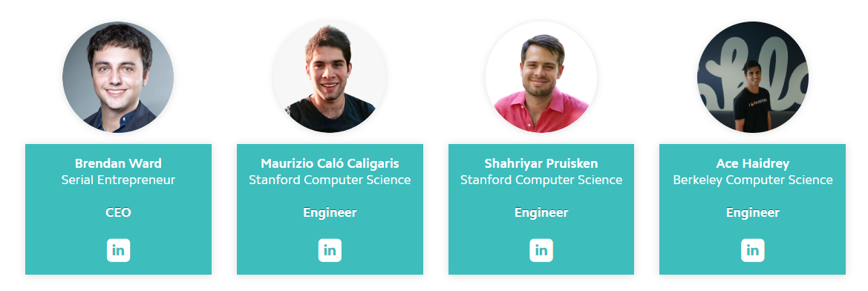Image resolution: width=868 pixels, height=291 pixels.
Task: Click the Serial Entrepreneur subtitle
Action: (x=119, y=180)
